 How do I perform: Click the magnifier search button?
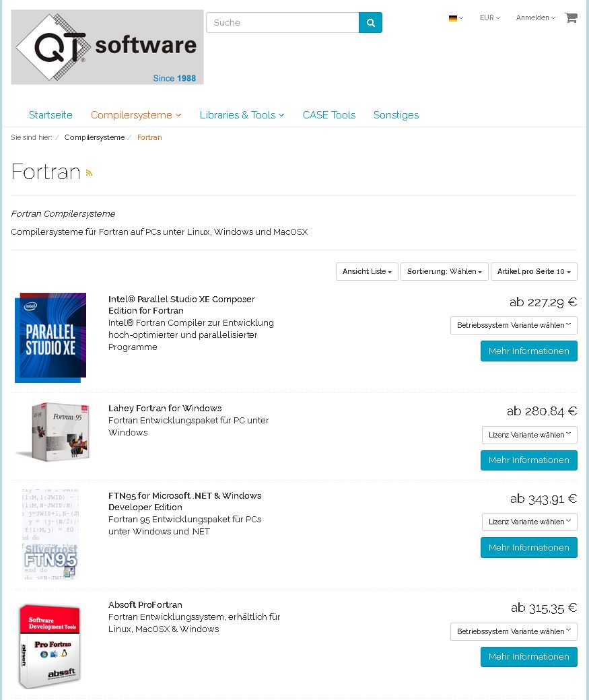(370, 22)
